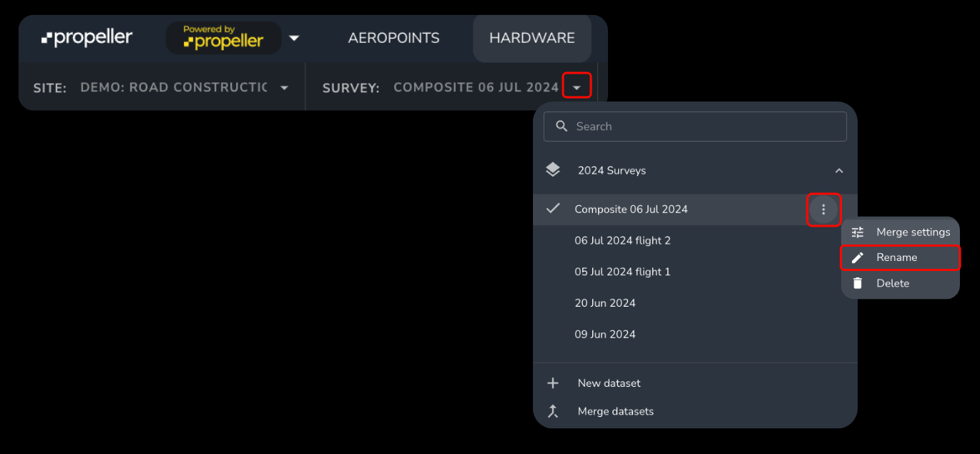Viewport: 980px width, 454px height.
Task: Click the Propeller logo in the top bar
Action: point(86,38)
